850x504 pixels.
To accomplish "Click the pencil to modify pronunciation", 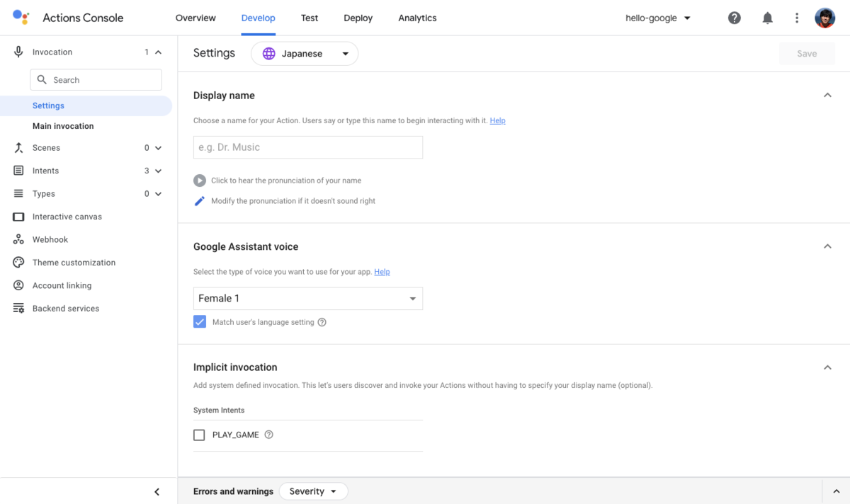I will 200,201.
